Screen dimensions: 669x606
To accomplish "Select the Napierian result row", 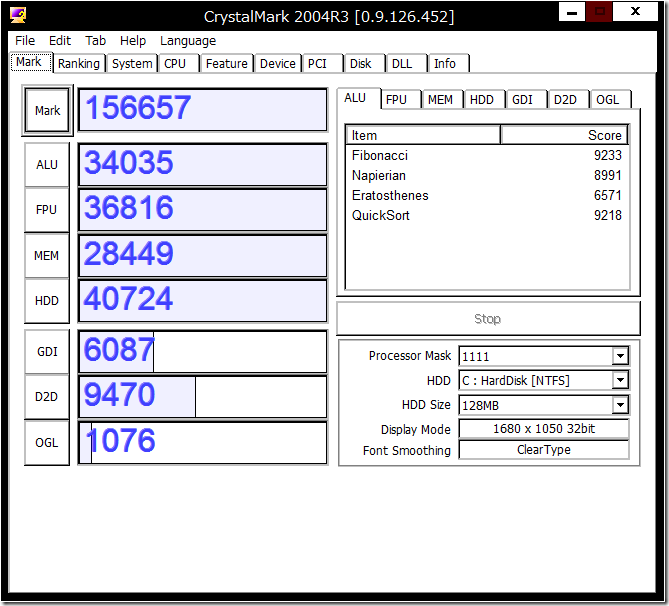I will click(487, 175).
